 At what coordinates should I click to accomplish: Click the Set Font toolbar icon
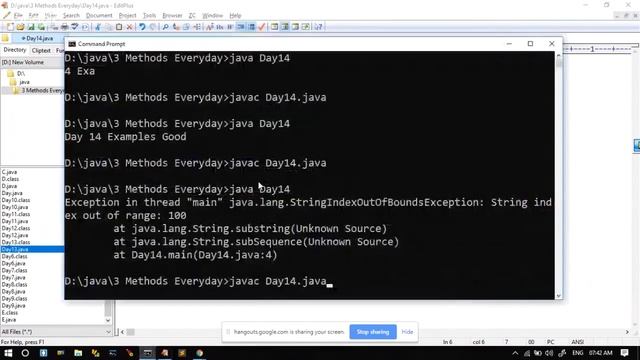[210, 27]
